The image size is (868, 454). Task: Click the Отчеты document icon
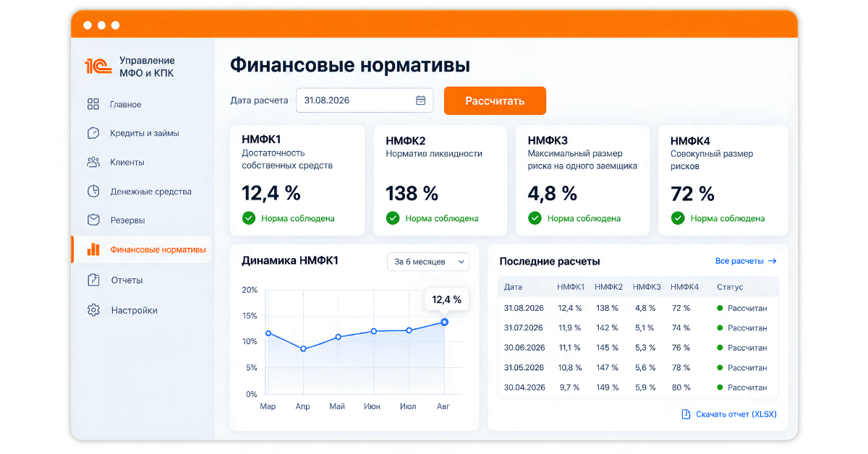93,280
